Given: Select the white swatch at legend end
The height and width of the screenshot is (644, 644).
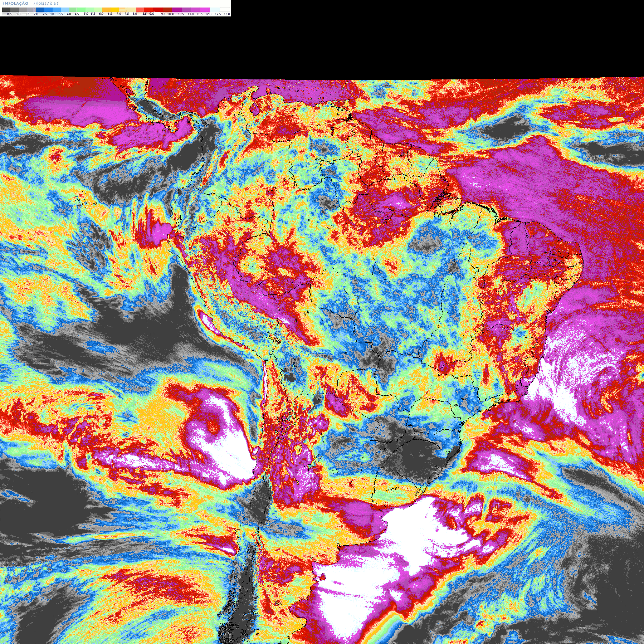Looking at the screenshot, I should [225, 10].
